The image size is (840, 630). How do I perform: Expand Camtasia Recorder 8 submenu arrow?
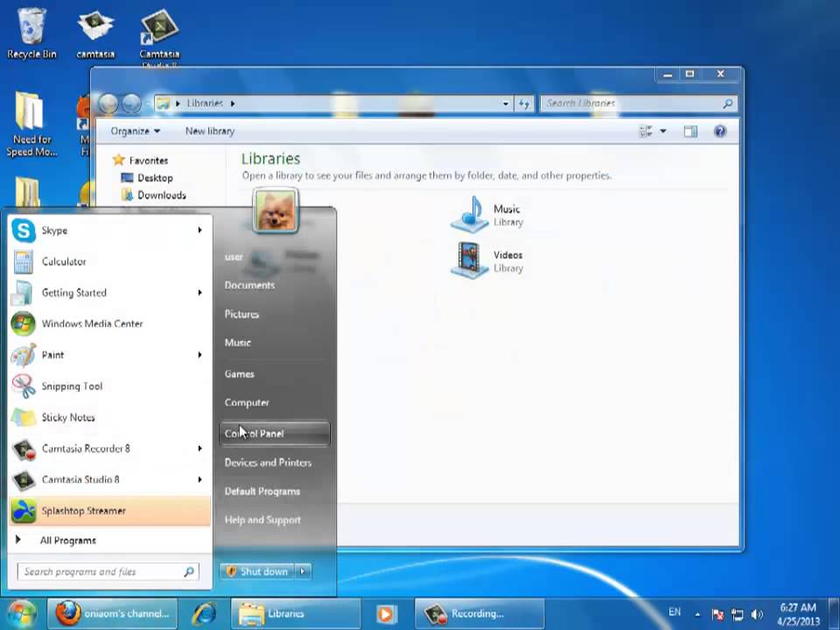pos(199,448)
